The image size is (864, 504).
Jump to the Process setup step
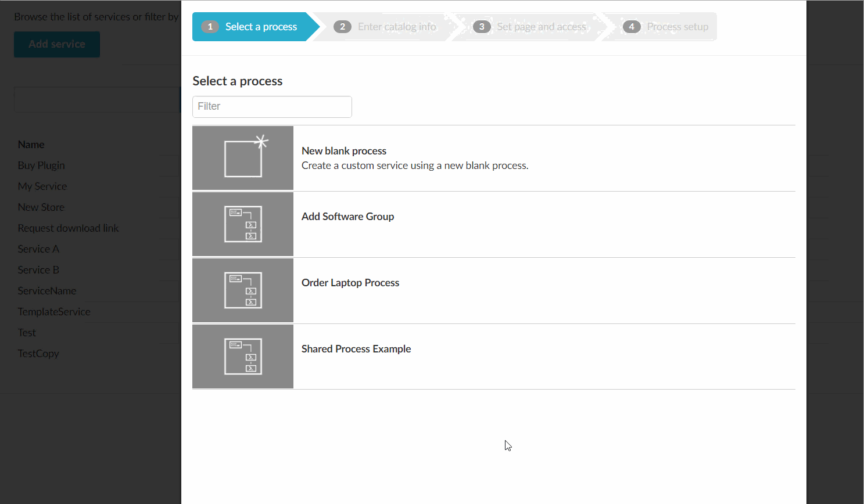(x=677, y=27)
